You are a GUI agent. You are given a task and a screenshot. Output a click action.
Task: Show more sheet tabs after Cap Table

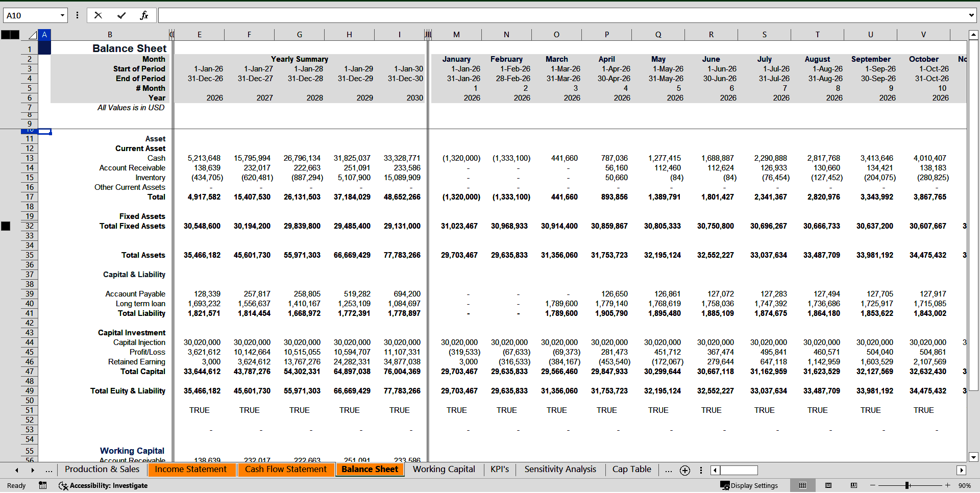[668, 470]
